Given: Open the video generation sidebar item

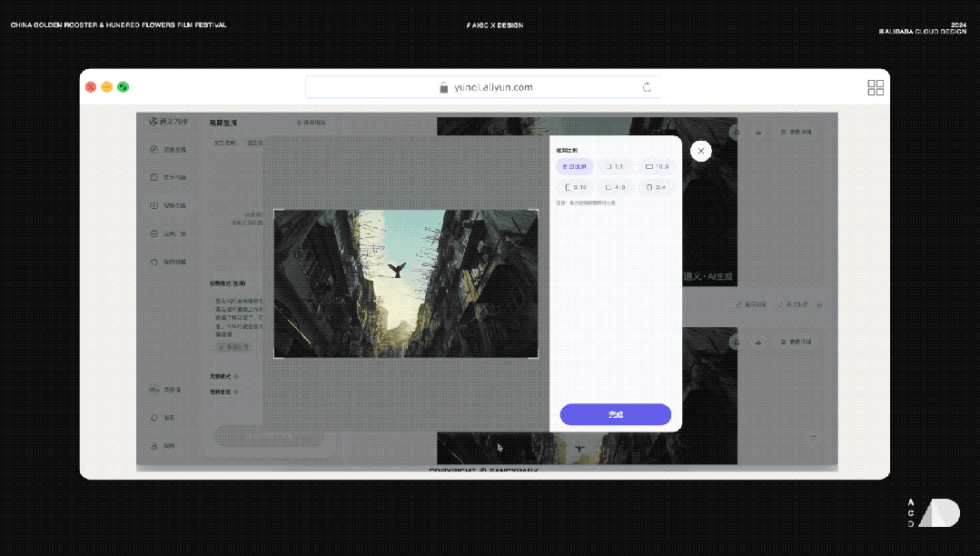Looking at the screenshot, I should click(168, 205).
